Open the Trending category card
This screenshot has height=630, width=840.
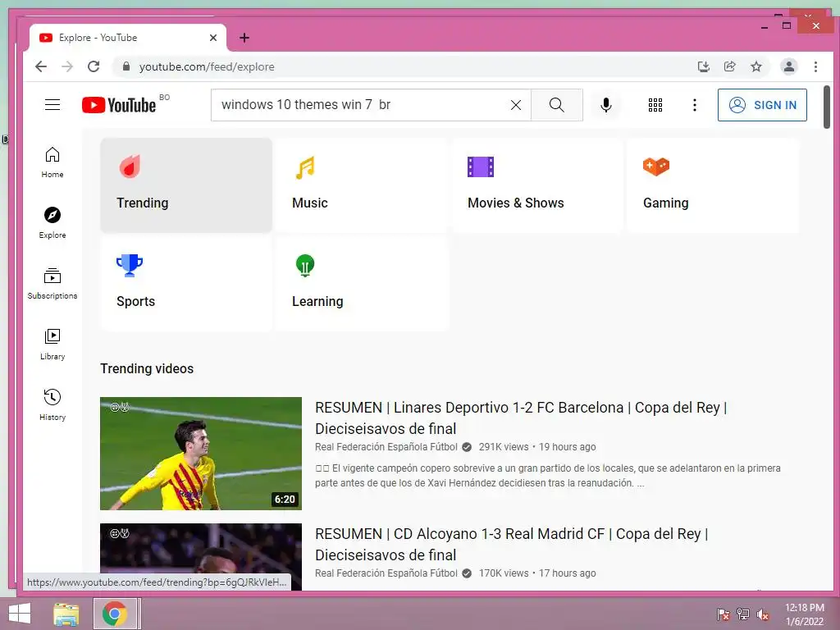(x=186, y=185)
